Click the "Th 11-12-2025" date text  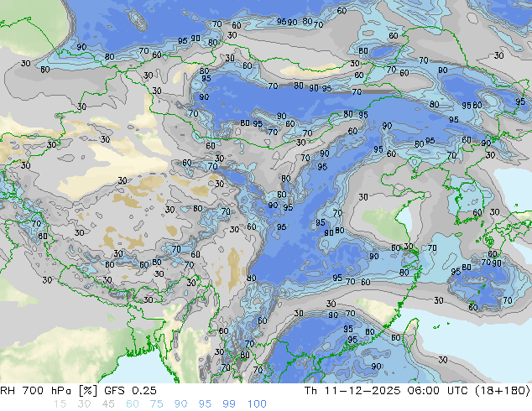[x=352, y=391]
